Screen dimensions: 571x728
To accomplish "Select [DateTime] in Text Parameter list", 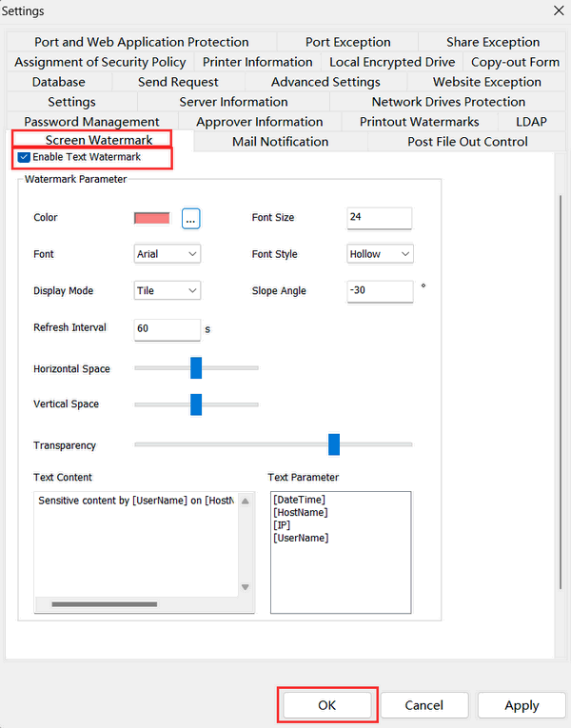I will coord(299,500).
